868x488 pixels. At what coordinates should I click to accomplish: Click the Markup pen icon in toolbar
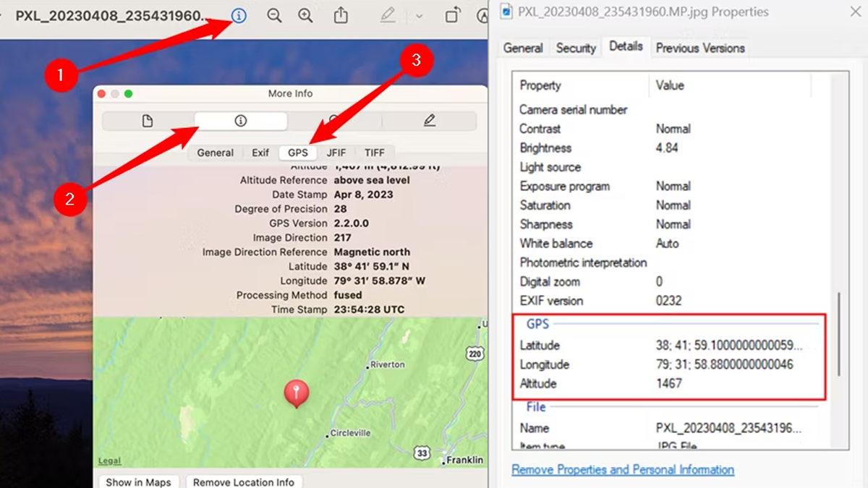(x=388, y=15)
